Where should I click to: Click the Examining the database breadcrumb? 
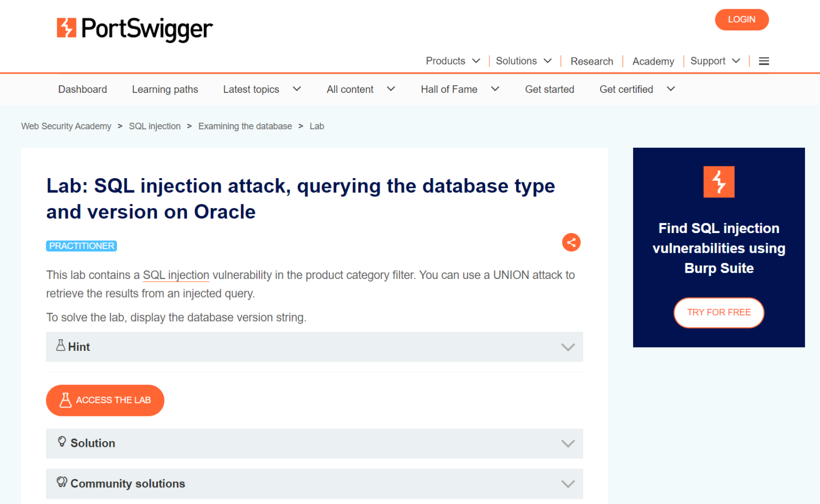245,126
